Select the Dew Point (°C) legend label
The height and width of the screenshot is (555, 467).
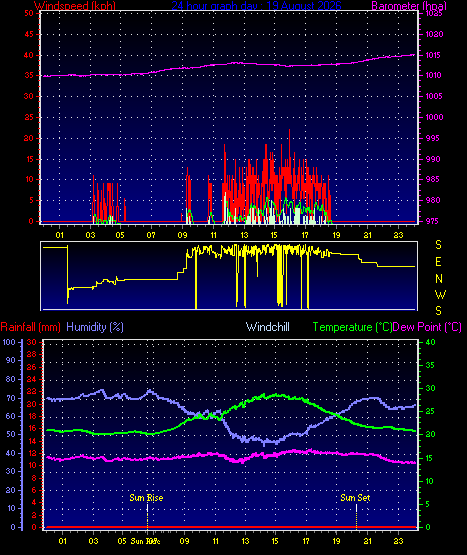427,327
